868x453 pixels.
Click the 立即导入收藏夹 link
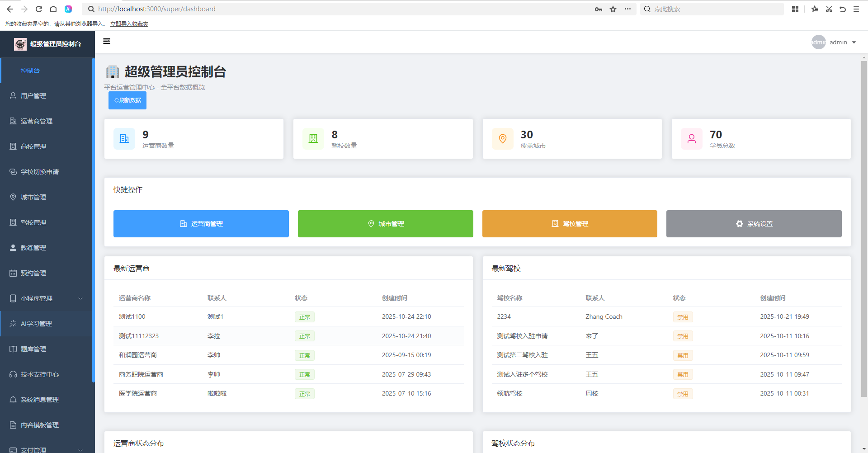point(129,24)
